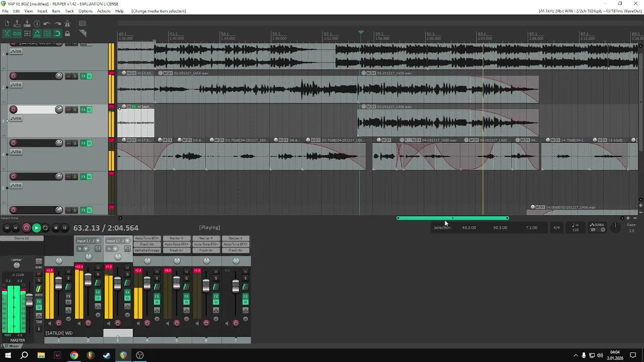Click the green horizontal timeline scrollbar
Viewport: 644px width, 362px height.
(x=452, y=218)
